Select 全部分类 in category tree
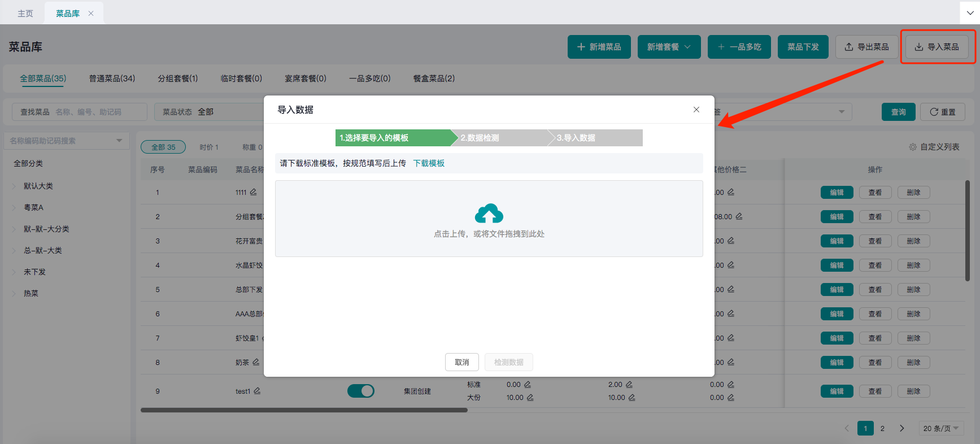 coord(28,163)
